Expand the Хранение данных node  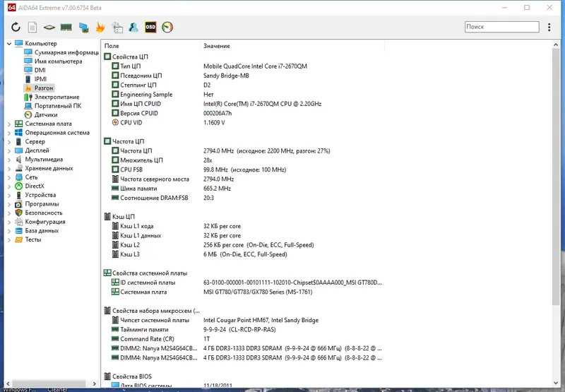[x=9, y=169]
